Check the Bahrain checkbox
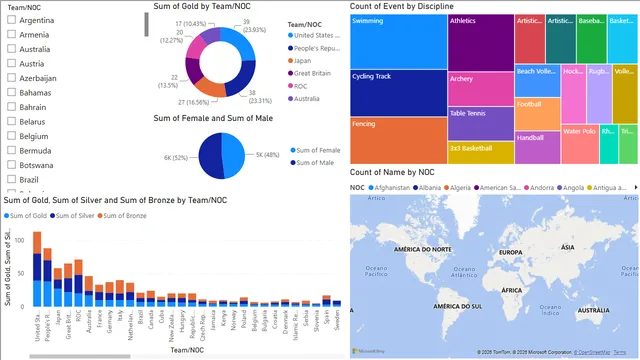 [12, 107]
